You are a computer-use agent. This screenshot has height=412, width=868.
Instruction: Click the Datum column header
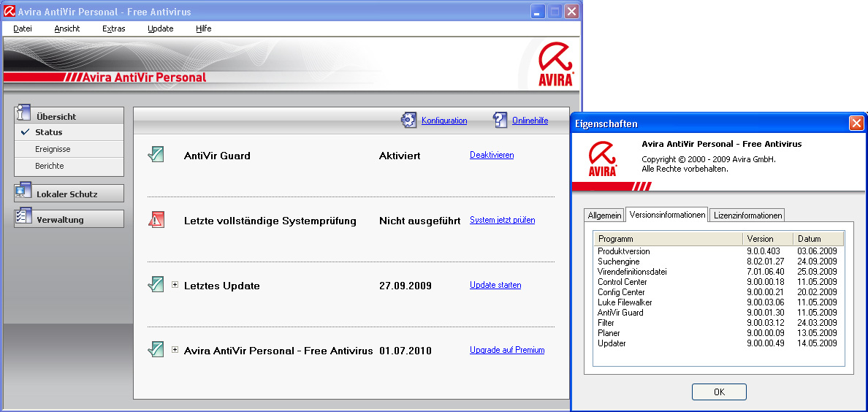[818, 239]
